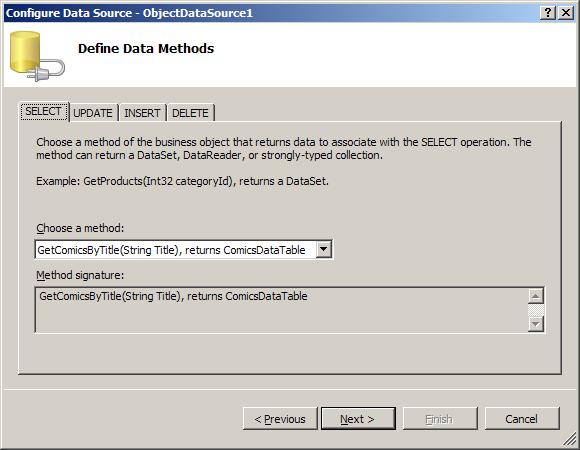Continue with the Next button

coord(358,419)
